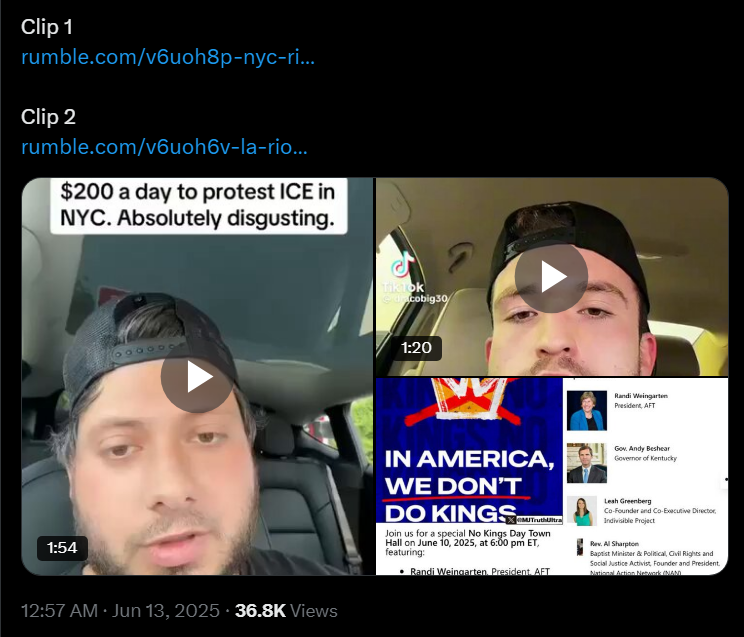Image resolution: width=744 pixels, height=637 pixels.
Task: Click the Gov. Andy Beshear headshot photo
Action: pos(587,463)
